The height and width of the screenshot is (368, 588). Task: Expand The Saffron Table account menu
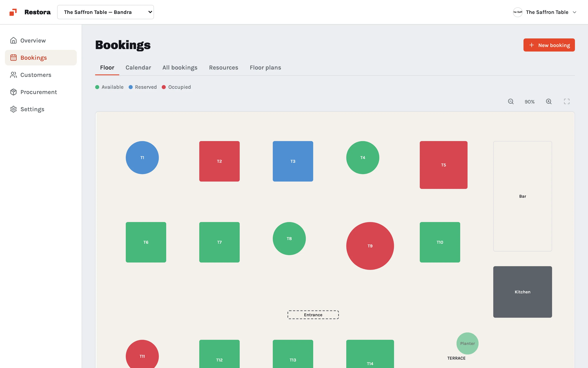pyautogui.click(x=545, y=12)
